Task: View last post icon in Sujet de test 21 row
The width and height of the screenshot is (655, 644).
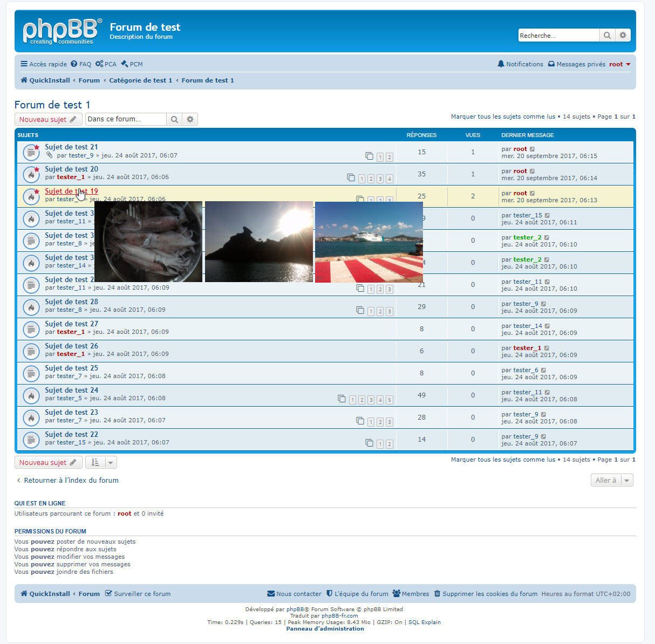Action: 532,149
